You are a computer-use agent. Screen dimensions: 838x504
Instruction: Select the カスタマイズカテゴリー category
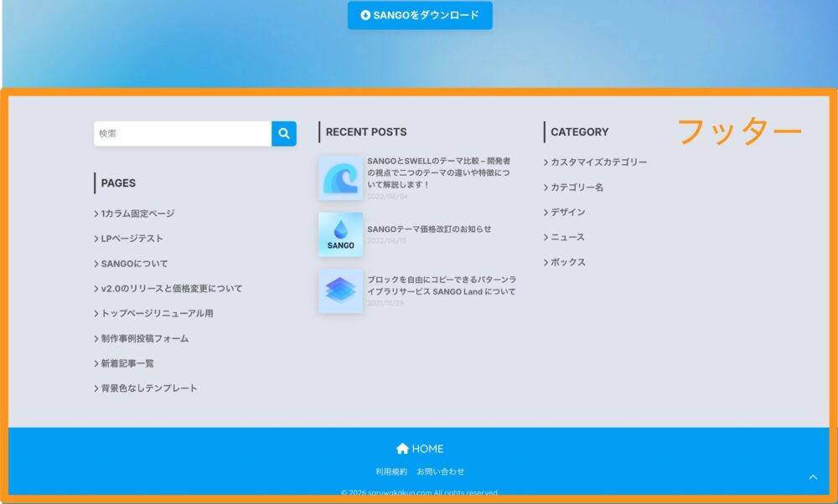point(598,162)
